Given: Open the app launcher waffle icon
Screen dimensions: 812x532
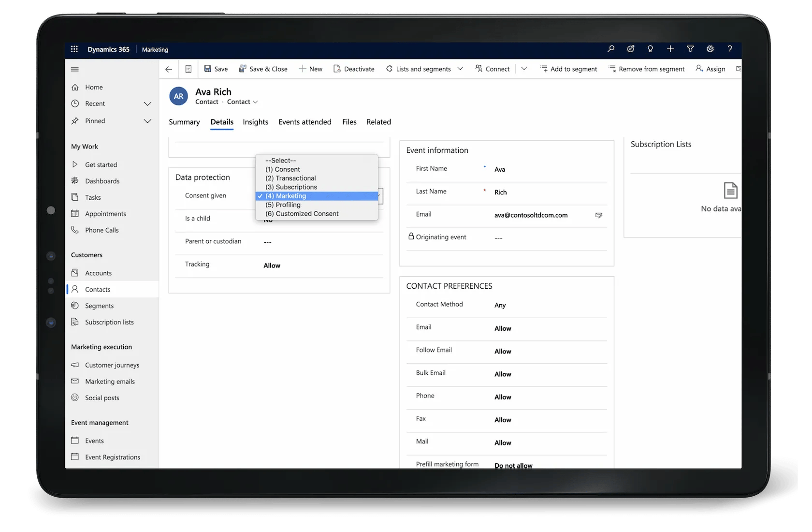Looking at the screenshot, I should pos(74,49).
